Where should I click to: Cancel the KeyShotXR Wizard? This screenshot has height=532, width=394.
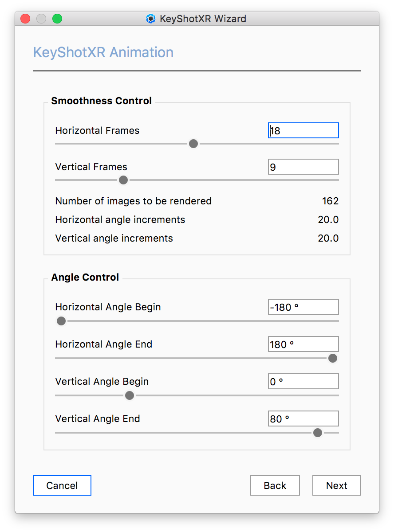pos(62,485)
